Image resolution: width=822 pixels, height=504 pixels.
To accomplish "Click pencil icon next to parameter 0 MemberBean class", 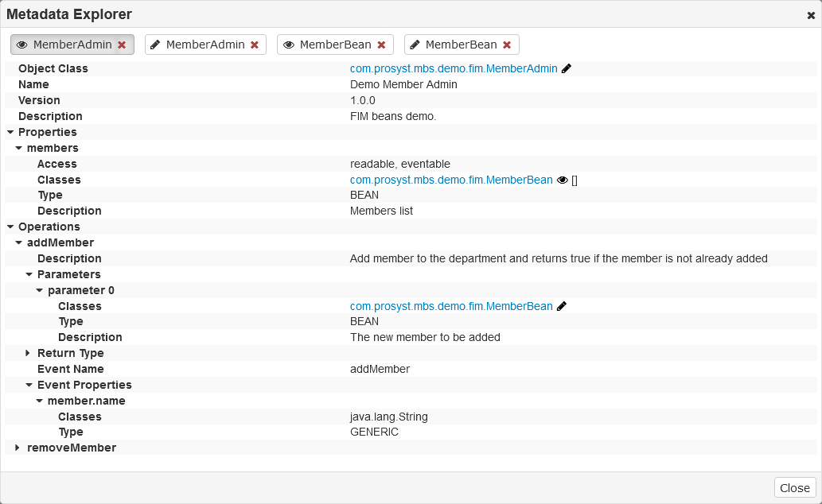I will [562, 307].
